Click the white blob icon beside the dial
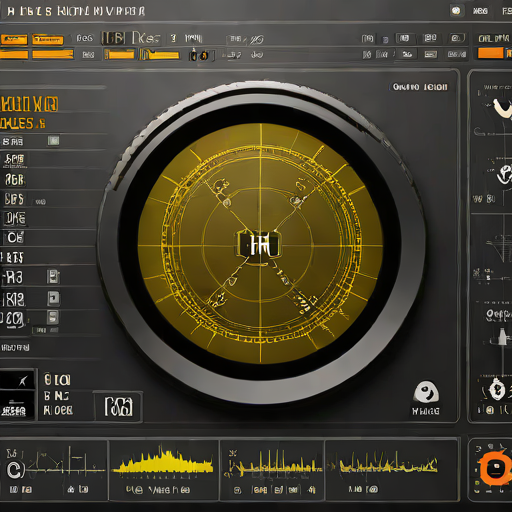This screenshot has height=512, width=512. [x=426, y=392]
